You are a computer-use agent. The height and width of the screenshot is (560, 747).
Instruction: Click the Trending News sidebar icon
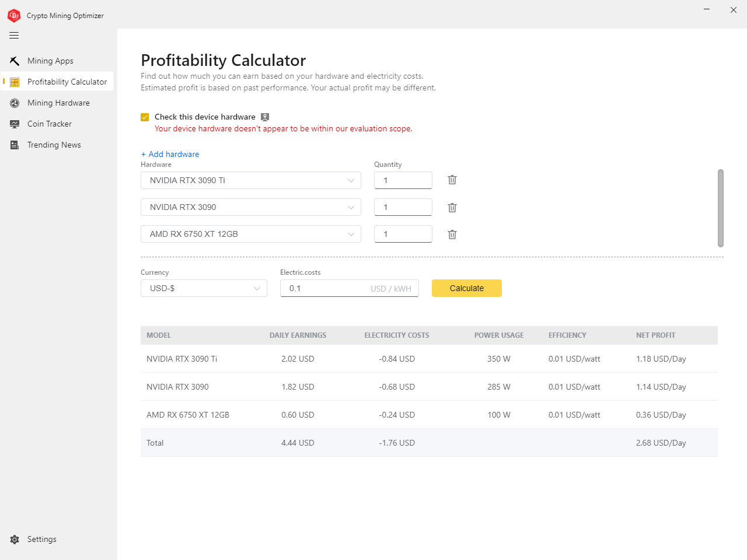[15, 145]
